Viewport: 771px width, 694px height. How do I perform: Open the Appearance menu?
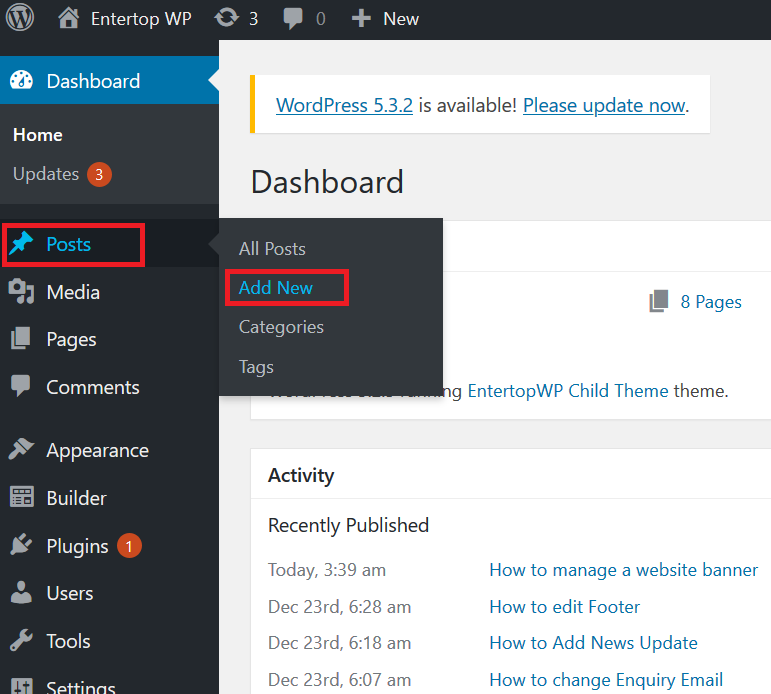[97, 451]
